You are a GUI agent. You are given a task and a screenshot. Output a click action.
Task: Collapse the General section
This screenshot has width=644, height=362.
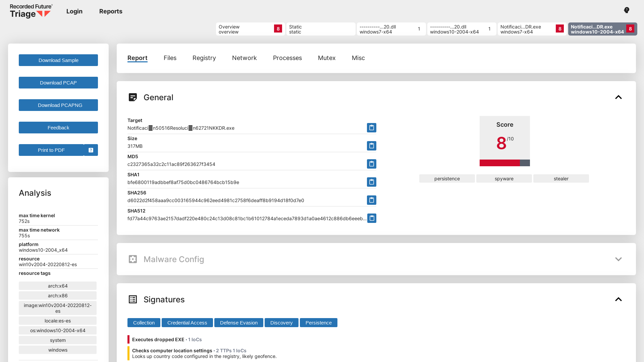pos(619,97)
